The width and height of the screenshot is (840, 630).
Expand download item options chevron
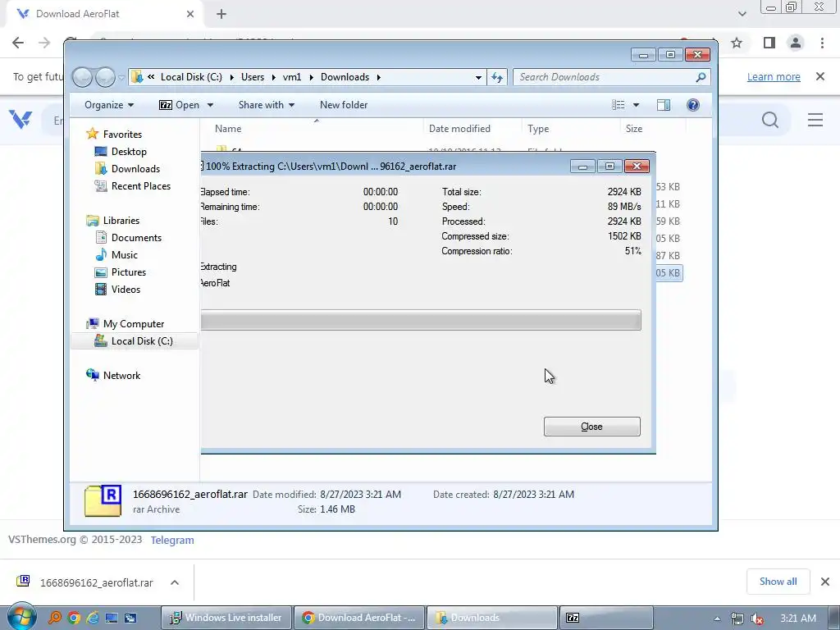pos(175,582)
